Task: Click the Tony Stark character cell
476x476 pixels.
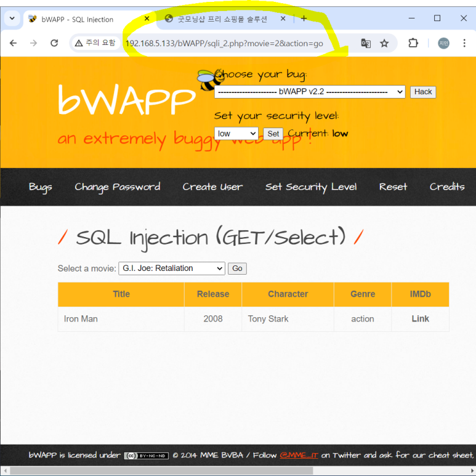Action: [288, 319]
